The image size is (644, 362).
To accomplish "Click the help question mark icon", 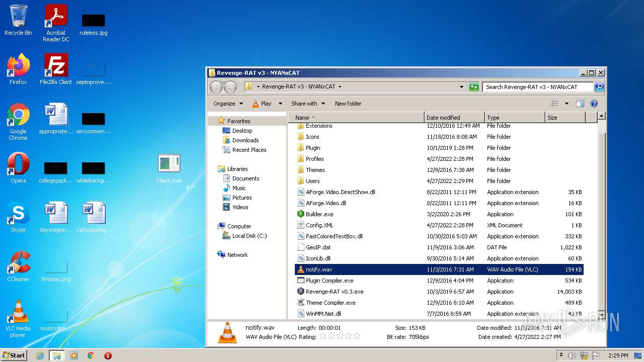I will tap(594, 104).
